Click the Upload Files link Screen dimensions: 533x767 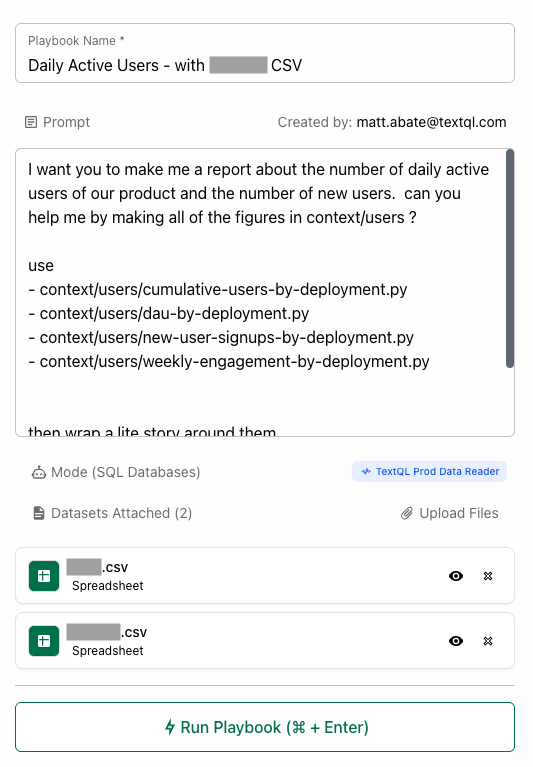[x=449, y=513]
